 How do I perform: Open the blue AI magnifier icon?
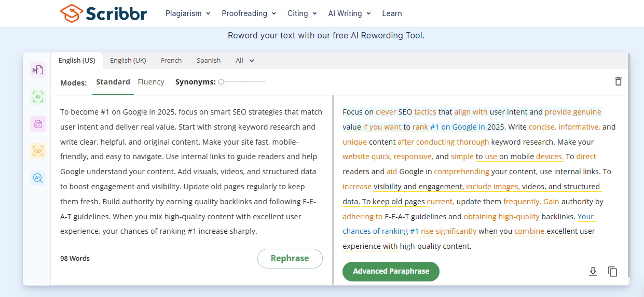tap(37, 178)
